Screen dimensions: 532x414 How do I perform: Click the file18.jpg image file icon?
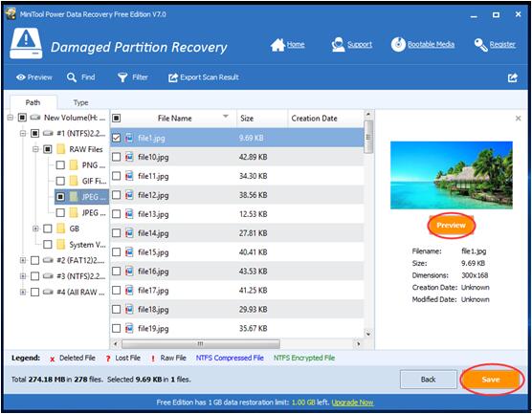click(129, 309)
